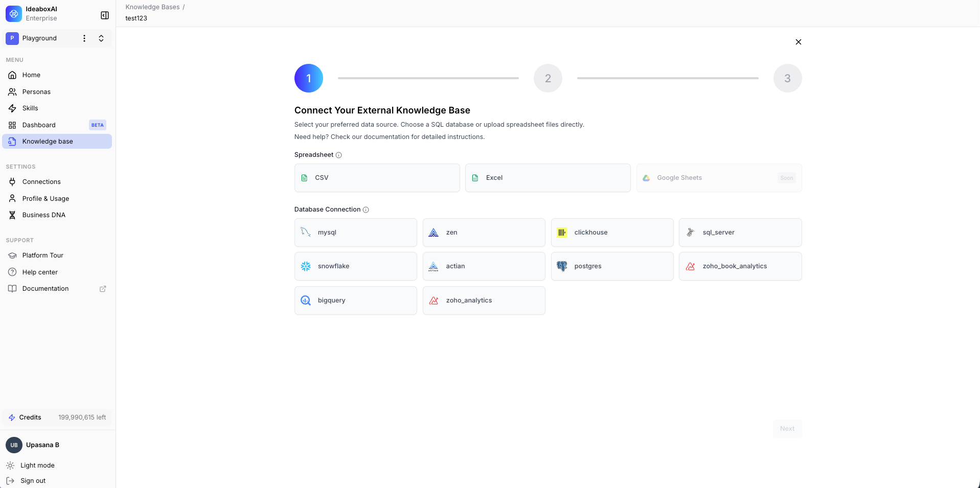980x488 pixels.
Task: Select step 3 in the wizard
Action: click(x=787, y=78)
